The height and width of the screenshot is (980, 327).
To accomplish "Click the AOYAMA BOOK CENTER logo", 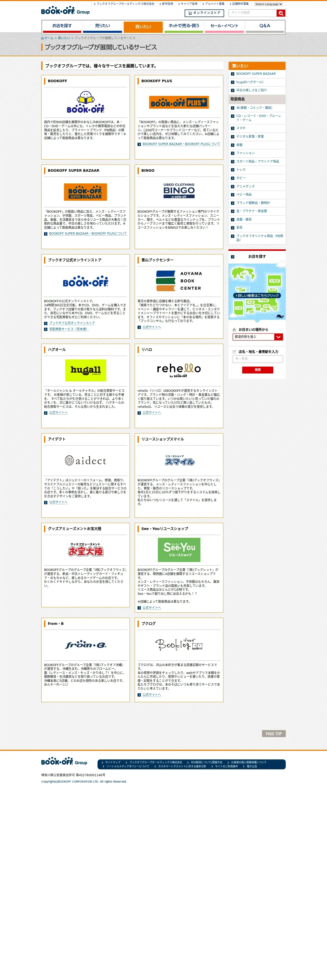I will tap(179, 281).
